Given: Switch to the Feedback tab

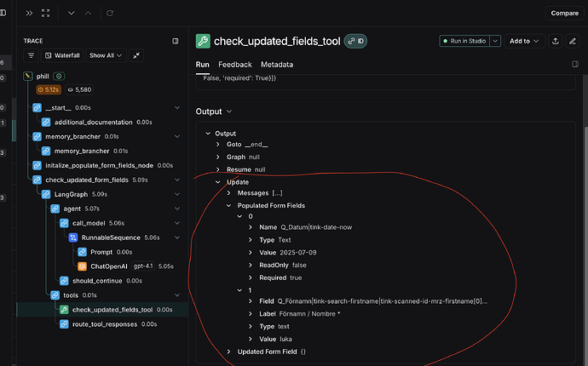Looking at the screenshot, I should [x=234, y=65].
